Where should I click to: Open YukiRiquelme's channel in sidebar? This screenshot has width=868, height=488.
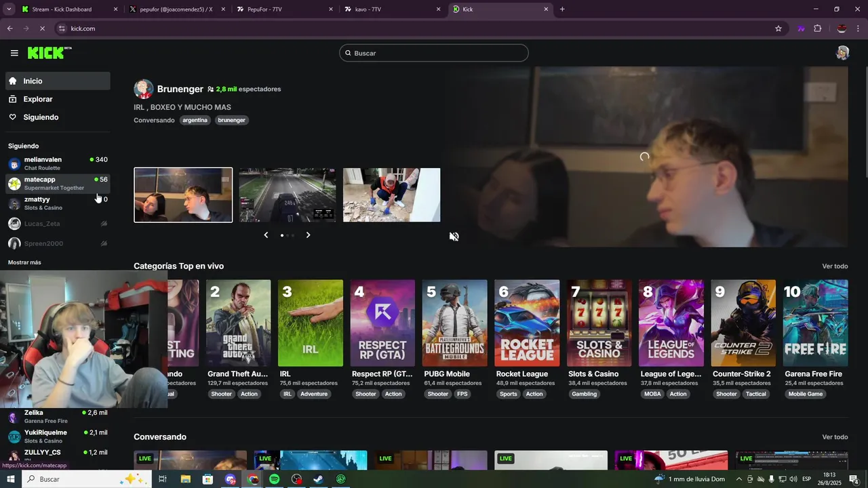point(58,436)
